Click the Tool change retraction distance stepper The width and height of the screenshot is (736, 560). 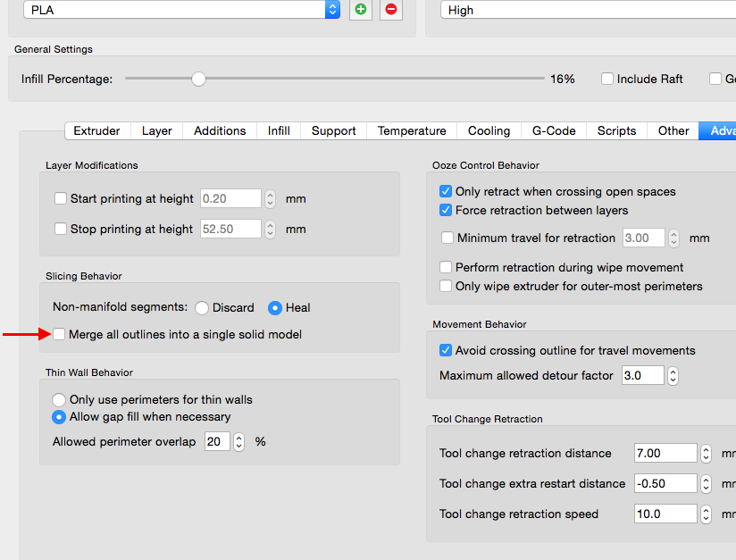pos(706,453)
